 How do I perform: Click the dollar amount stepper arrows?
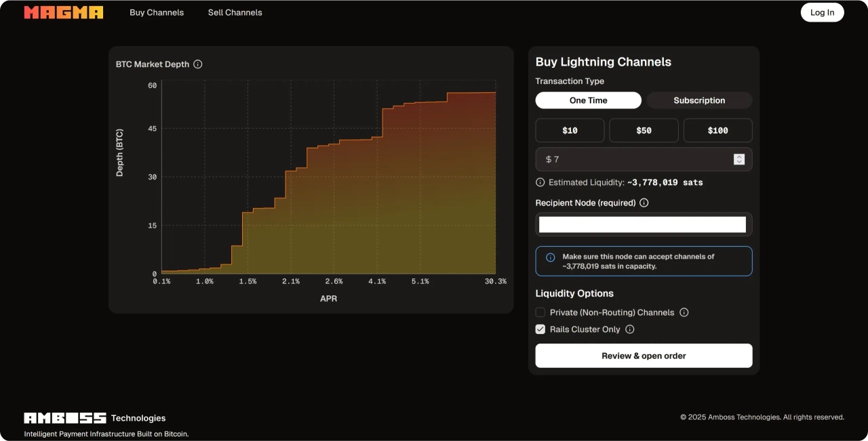(739, 159)
